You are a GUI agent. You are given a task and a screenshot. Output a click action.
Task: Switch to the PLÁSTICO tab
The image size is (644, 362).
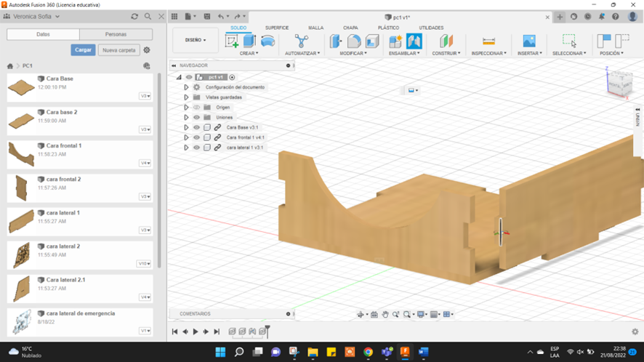389,28
